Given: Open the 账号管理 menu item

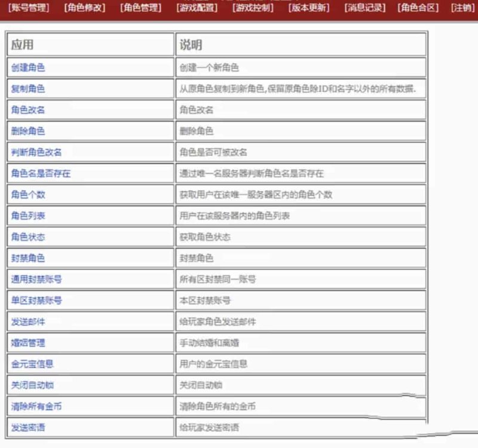Looking at the screenshot, I should (x=29, y=8).
